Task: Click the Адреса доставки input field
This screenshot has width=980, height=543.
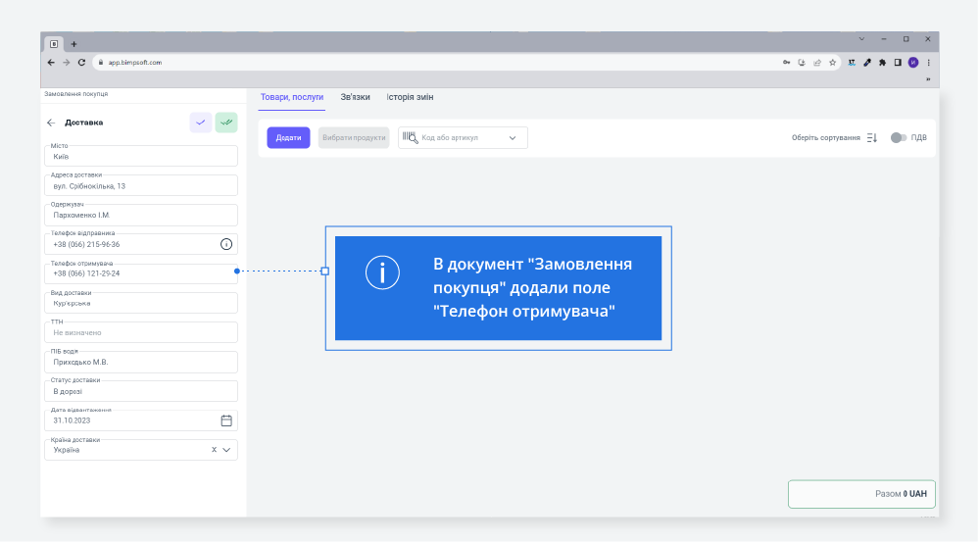Action: (143, 185)
